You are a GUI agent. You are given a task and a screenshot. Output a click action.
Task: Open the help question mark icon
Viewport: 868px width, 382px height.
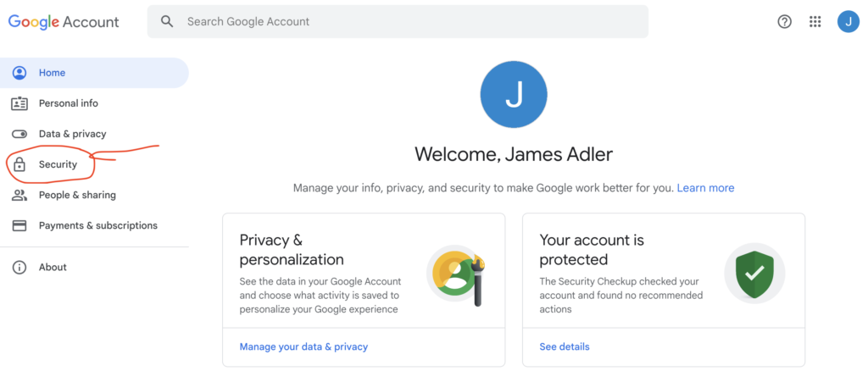784,22
